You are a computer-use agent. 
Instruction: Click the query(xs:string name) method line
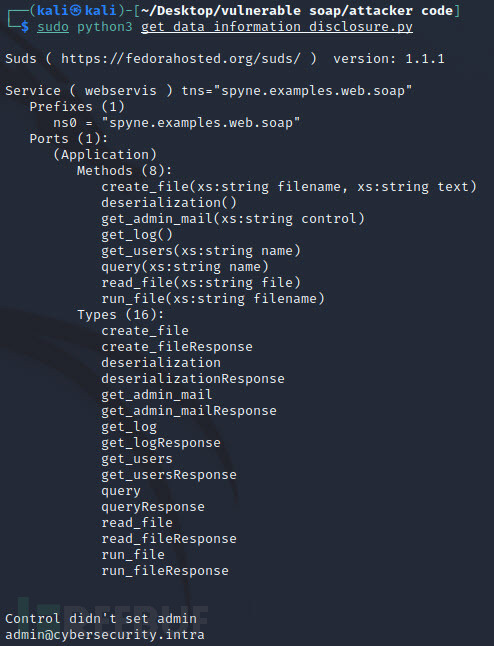pos(185,267)
